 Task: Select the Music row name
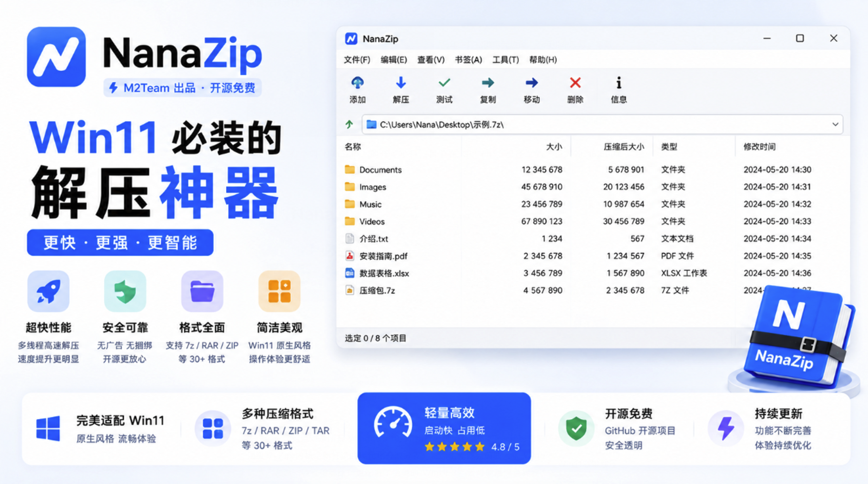[x=370, y=204]
